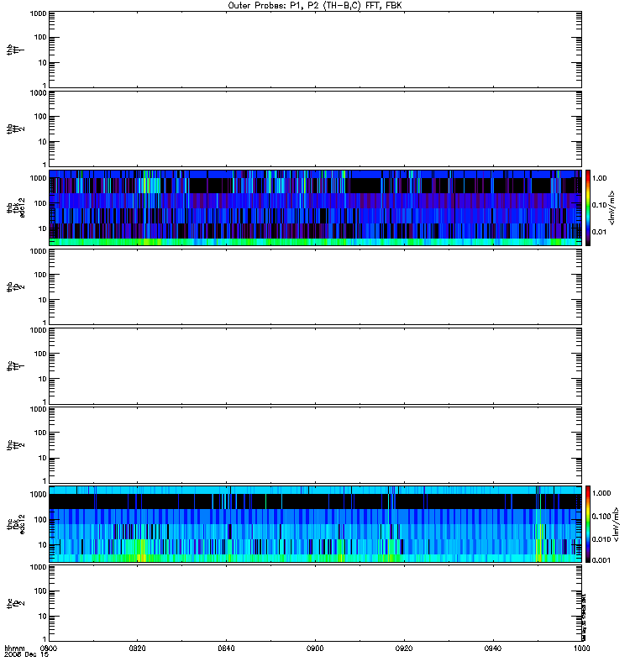The width and height of the screenshot is (630, 672).
Task: Click the thc fbk edc12 spectrogram panel
Action: (316, 523)
